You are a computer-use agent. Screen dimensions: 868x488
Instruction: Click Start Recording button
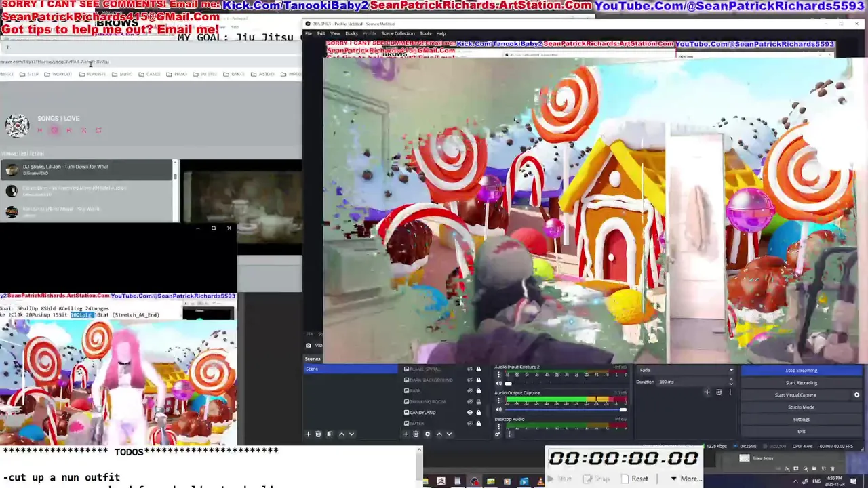802,382
